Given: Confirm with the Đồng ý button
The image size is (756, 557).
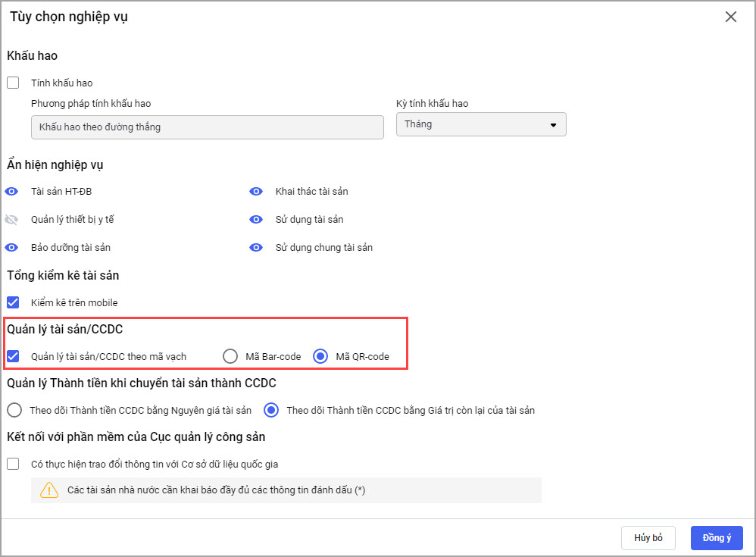Looking at the screenshot, I should [716, 538].
